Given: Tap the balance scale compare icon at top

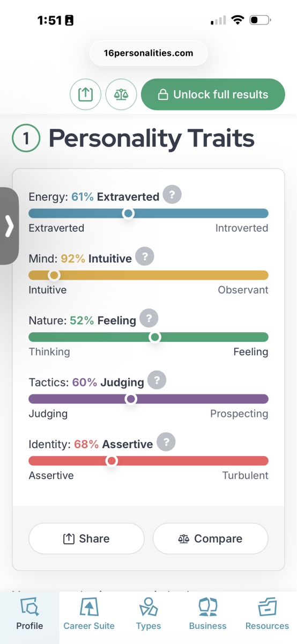Looking at the screenshot, I should tap(121, 94).
